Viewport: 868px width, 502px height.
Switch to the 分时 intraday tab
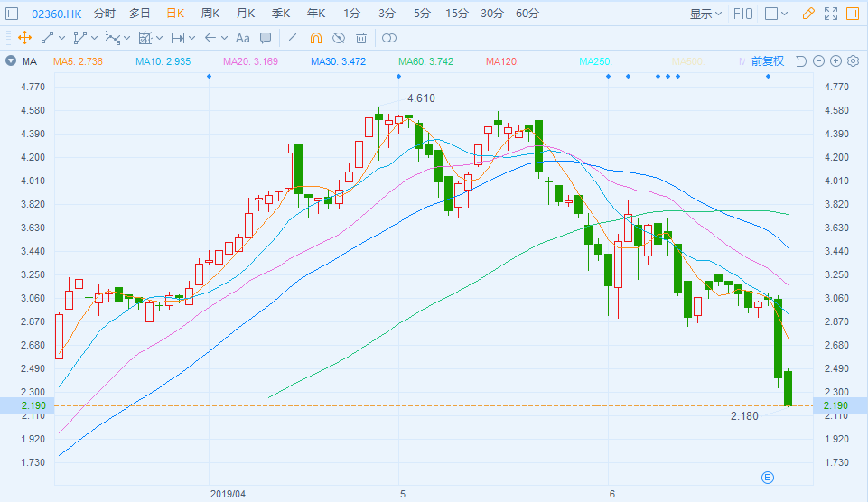point(104,14)
